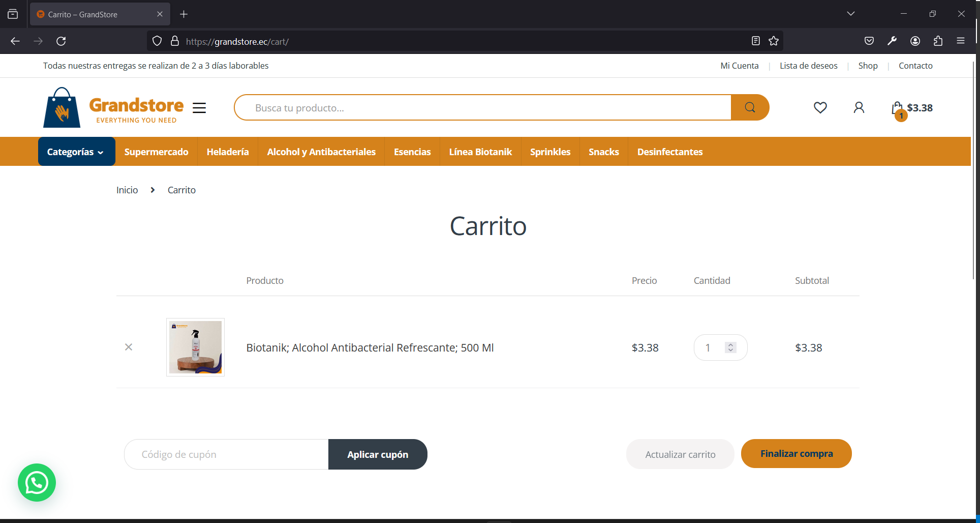Click the Finalizar compra button
This screenshot has width=980, height=523.
[796, 453]
